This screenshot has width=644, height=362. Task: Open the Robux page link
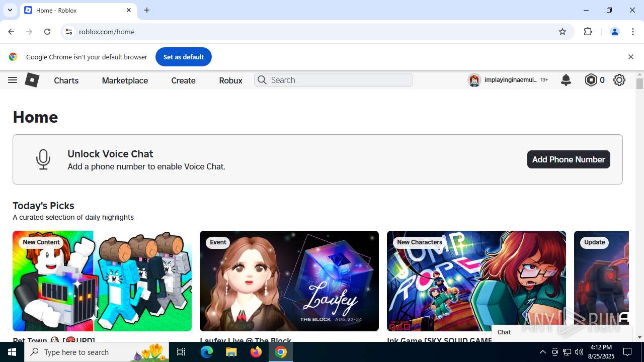click(x=231, y=80)
